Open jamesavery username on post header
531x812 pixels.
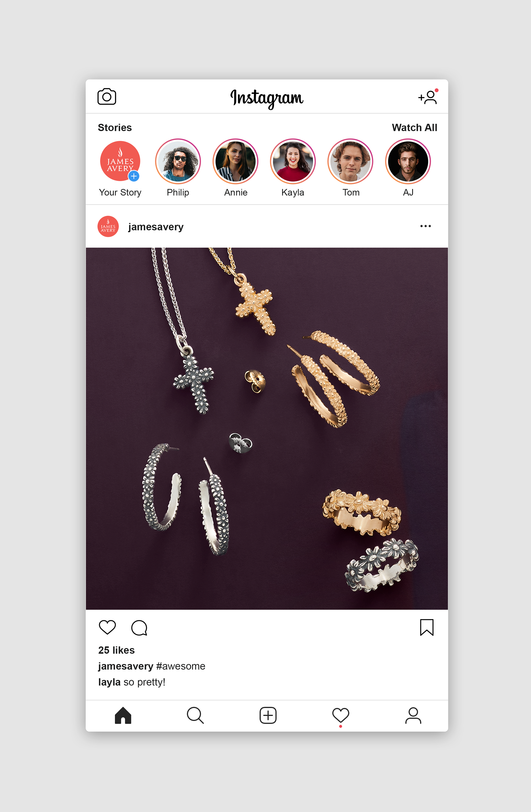(156, 227)
